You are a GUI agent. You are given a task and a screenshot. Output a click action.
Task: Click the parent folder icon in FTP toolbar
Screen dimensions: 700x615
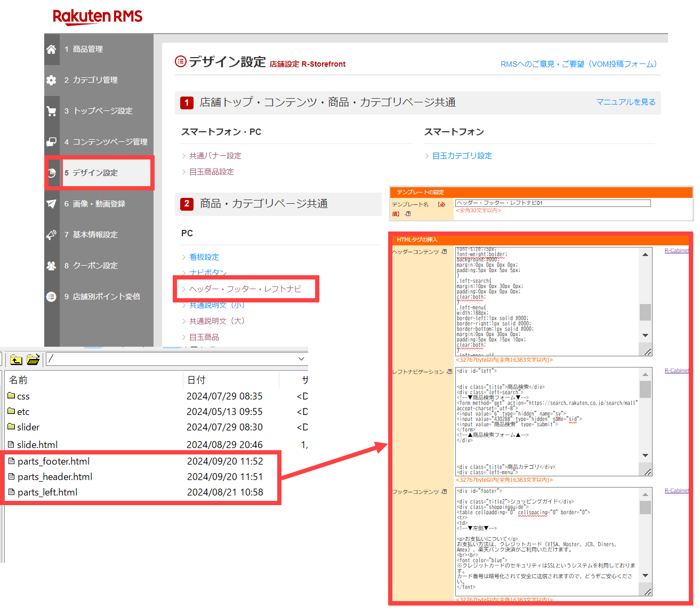click(16, 360)
